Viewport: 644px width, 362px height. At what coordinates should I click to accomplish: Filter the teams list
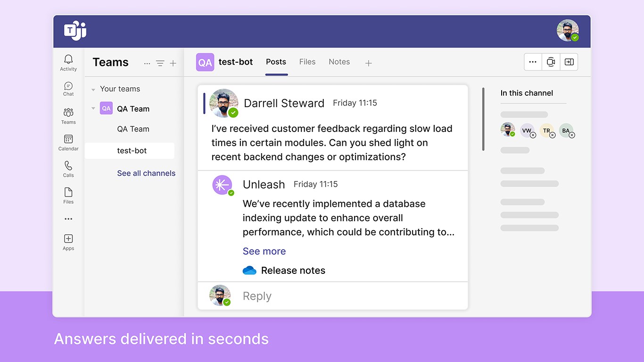160,63
